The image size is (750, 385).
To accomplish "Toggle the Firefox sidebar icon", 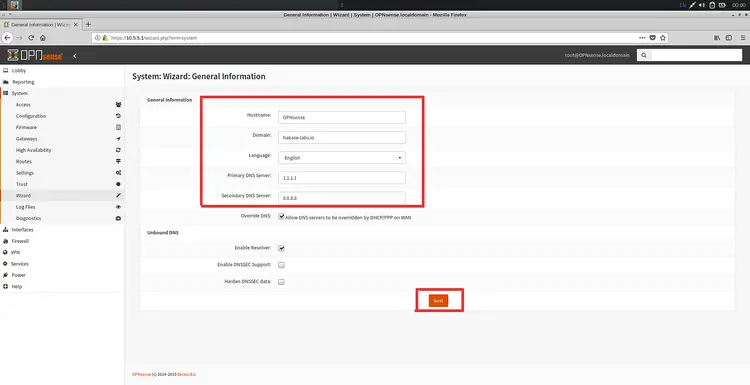I will coord(729,38).
